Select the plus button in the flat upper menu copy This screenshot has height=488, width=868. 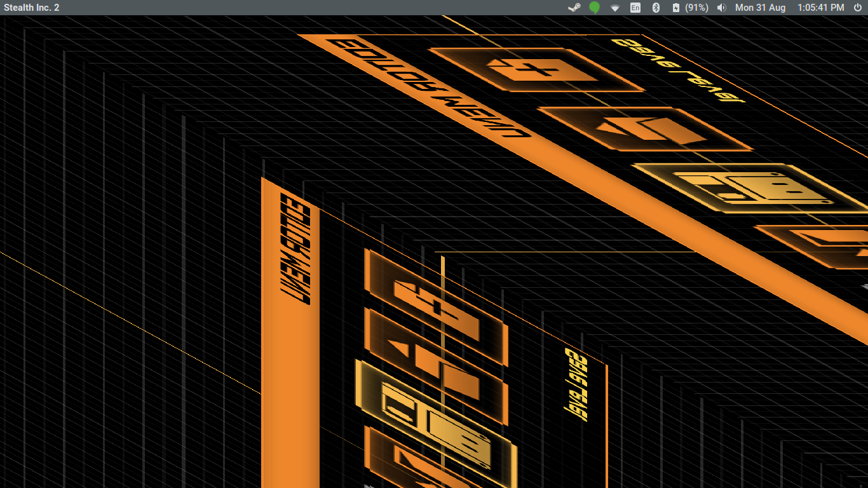[x=537, y=70]
